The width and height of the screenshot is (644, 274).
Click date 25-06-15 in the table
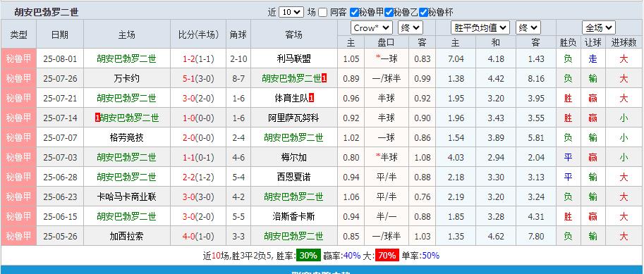click(x=60, y=216)
